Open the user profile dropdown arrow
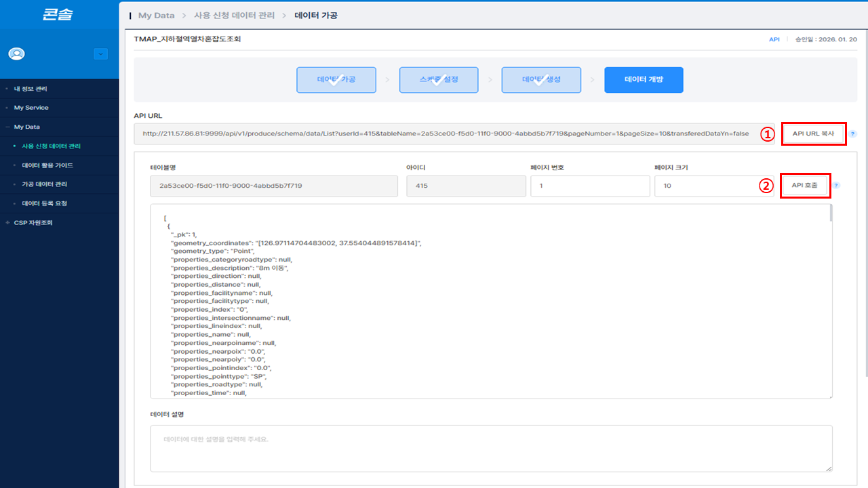The image size is (868, 488). [x=101, y=54]
